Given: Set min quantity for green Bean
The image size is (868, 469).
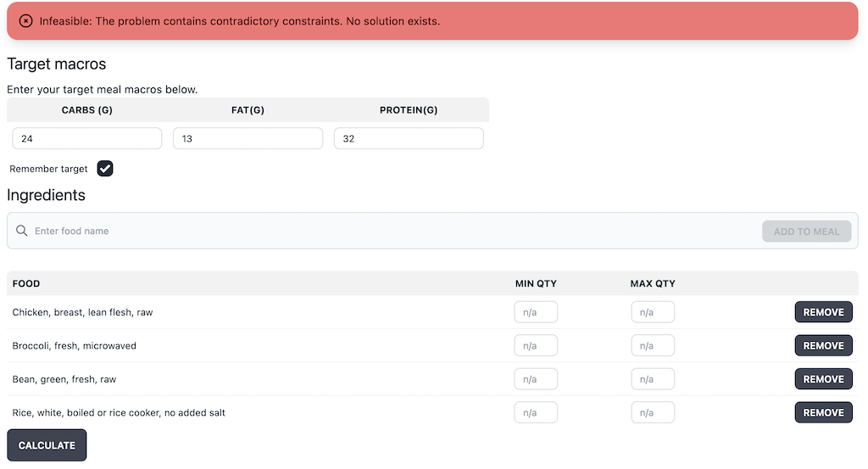Looking at the screenshot, I should pyautogui.click(x=536, y=379).
